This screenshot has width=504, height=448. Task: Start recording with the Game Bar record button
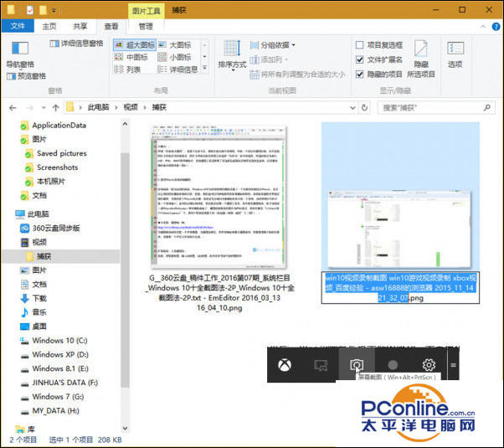tap(393, 365)
